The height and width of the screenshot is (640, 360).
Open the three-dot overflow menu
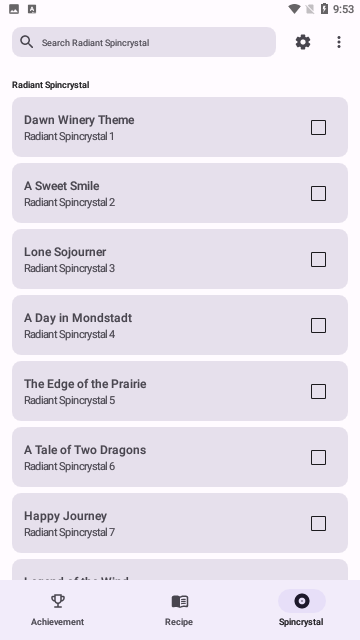pos(339,42)
